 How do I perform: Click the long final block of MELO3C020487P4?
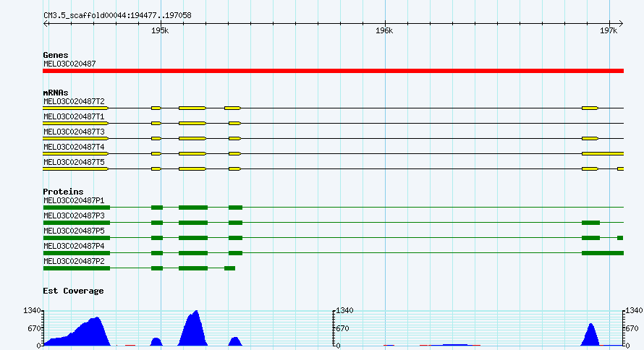point(603,253)
